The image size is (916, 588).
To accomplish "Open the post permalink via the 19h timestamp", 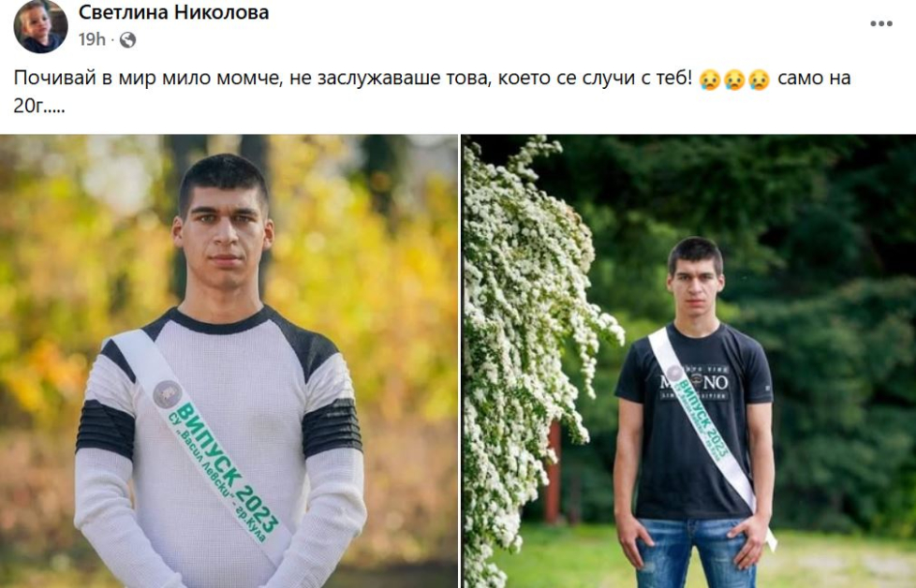I will (92, 39).
